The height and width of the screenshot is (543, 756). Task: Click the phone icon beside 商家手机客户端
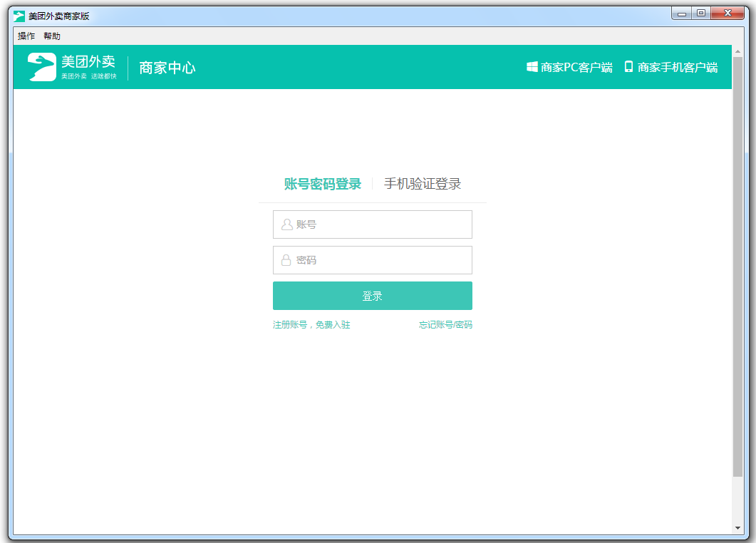[628, 67]
